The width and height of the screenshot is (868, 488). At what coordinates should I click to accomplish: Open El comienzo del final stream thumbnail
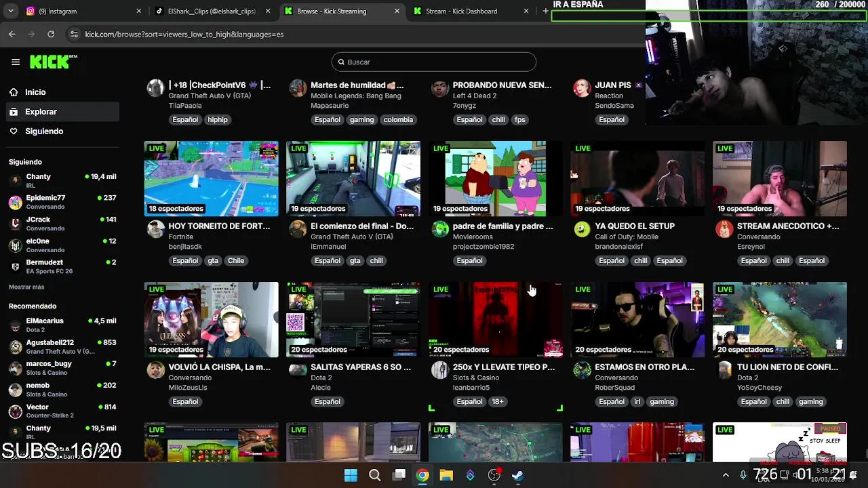[353, 178]
